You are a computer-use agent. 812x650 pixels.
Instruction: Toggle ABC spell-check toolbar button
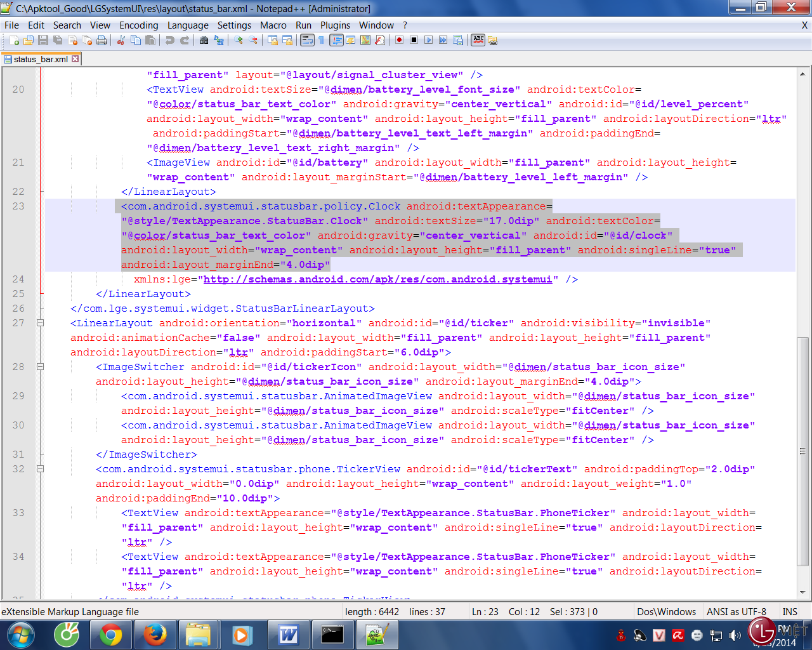coord(478,40)
